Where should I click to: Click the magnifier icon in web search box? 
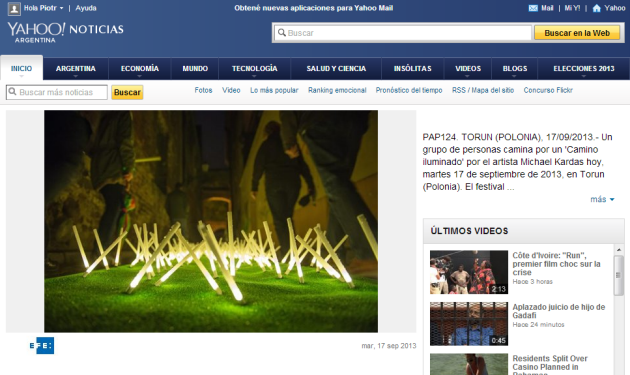[x=282, y=33]
